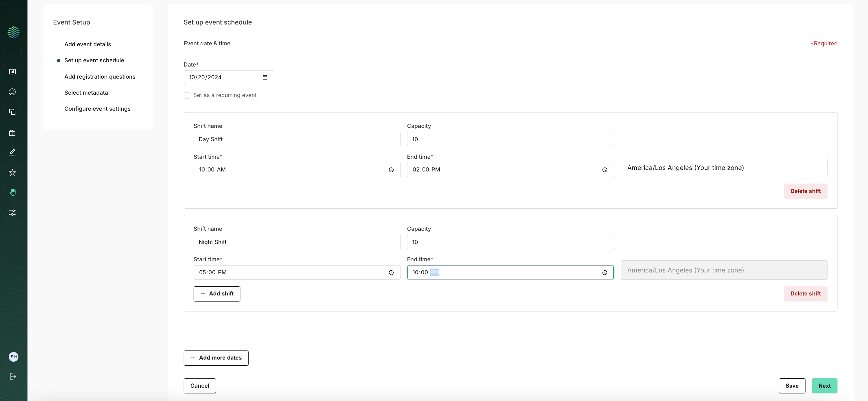Viewport: 868px width, 401px height.
Task: Click the Next button
Action: [x=824, y=386]
